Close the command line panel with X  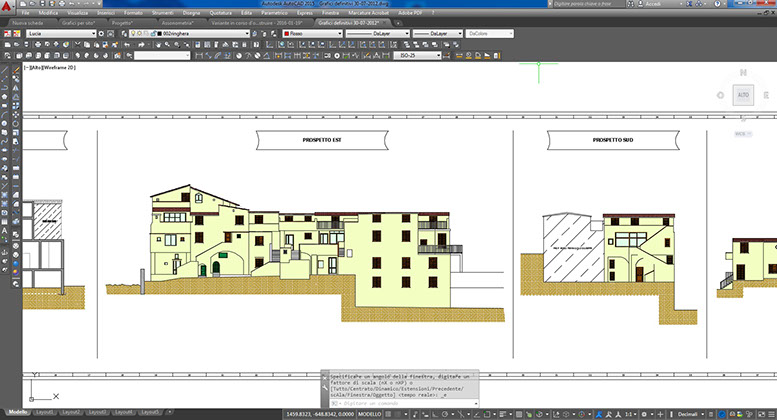[x=324, y=374]
